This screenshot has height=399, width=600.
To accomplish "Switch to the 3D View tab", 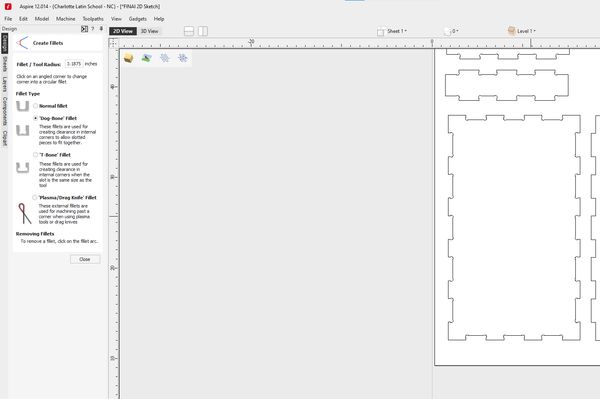I will click(149, 31).
